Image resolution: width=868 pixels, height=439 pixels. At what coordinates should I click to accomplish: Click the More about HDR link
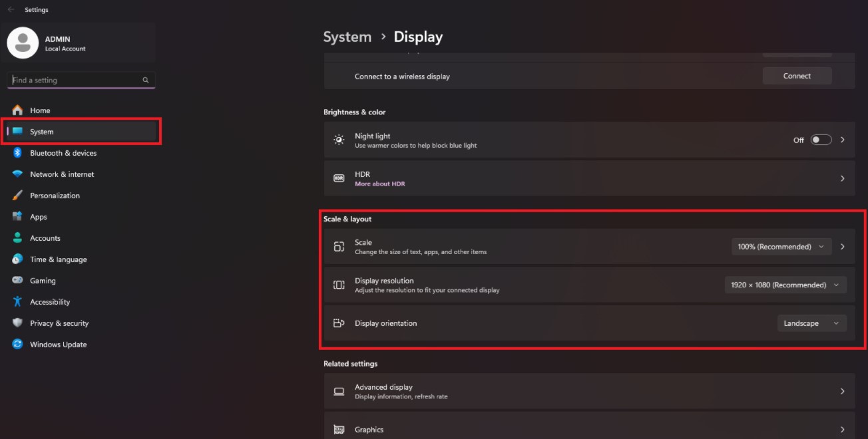379,184
